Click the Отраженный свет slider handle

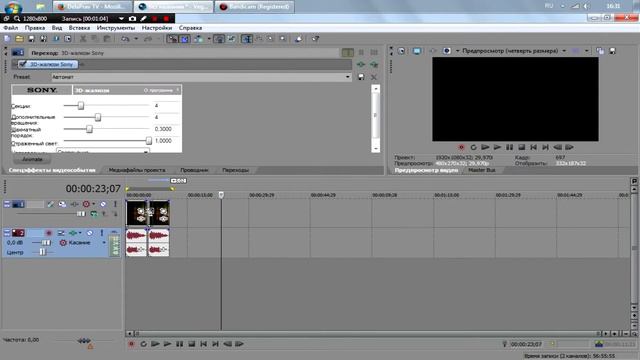(x=149, y=140)
